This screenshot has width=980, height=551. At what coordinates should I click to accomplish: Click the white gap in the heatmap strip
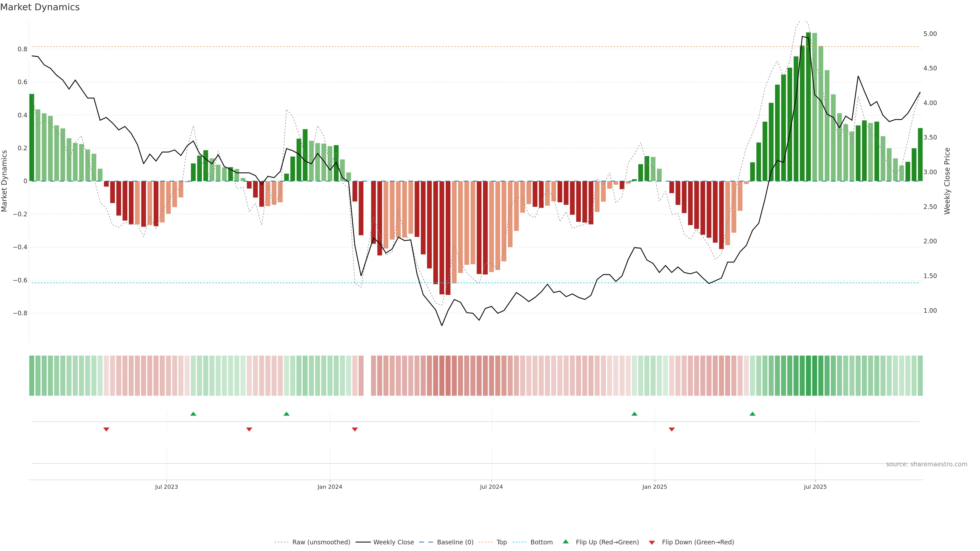tap(367, 375)
